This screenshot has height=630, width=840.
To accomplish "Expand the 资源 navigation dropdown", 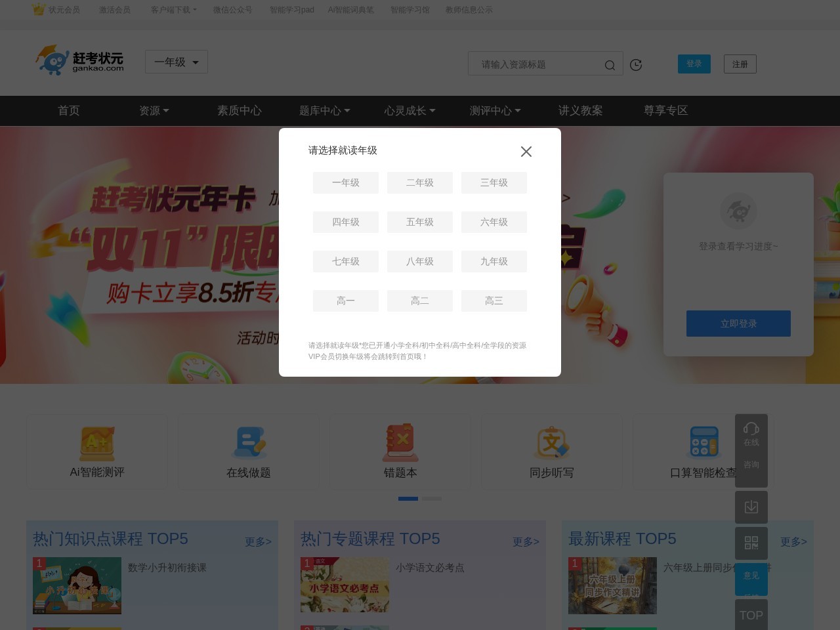I will click(154, 111).
